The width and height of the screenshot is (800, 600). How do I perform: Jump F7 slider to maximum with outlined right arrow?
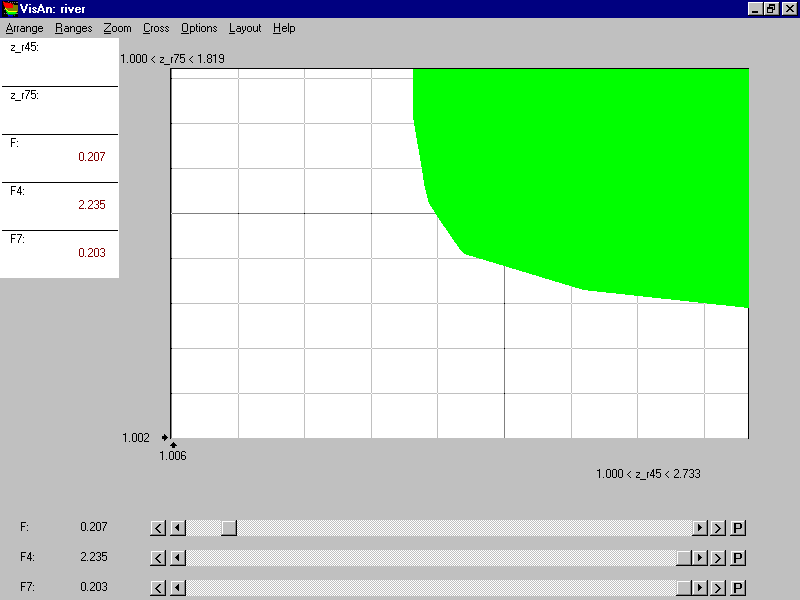(x=718, y=588)
